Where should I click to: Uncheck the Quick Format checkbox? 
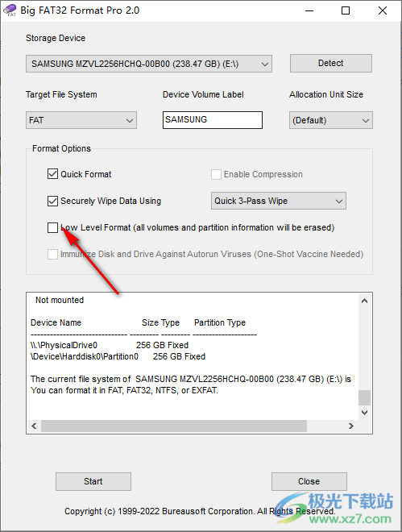coord(52,174)
